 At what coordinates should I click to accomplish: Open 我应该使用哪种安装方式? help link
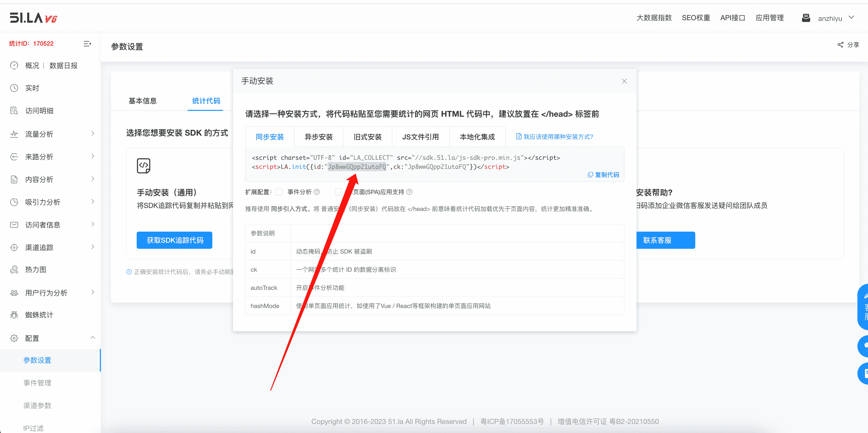[x=555, y=137]
